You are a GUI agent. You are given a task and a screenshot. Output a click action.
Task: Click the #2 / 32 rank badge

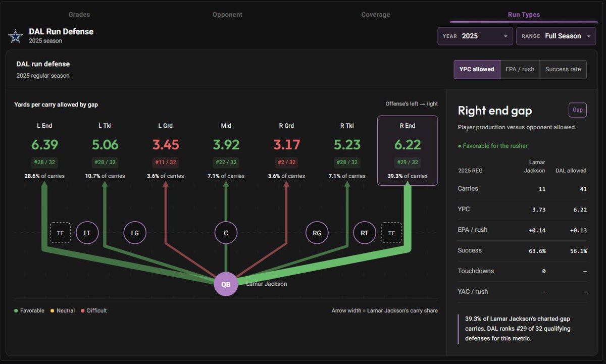coord(286,163)
